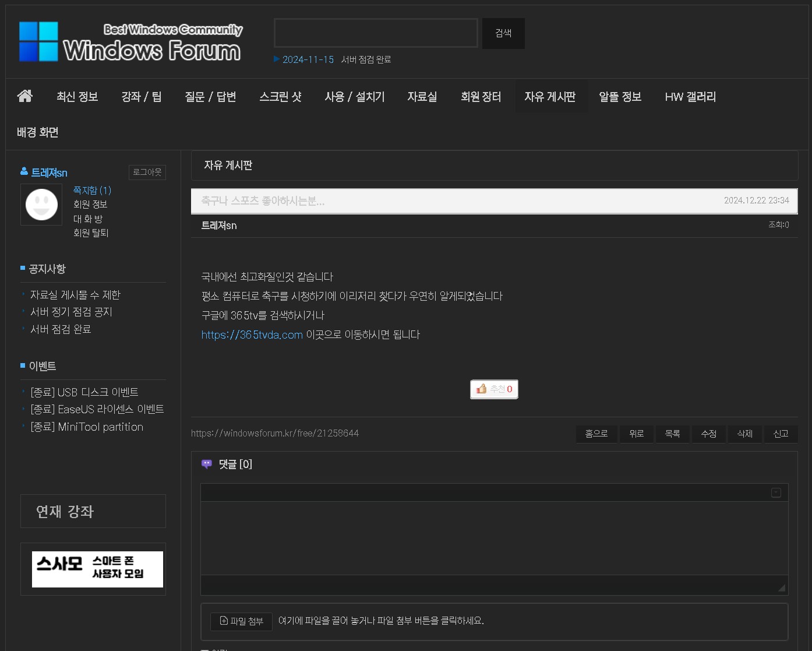Click the purple comment bubble icon

[207, 464]
